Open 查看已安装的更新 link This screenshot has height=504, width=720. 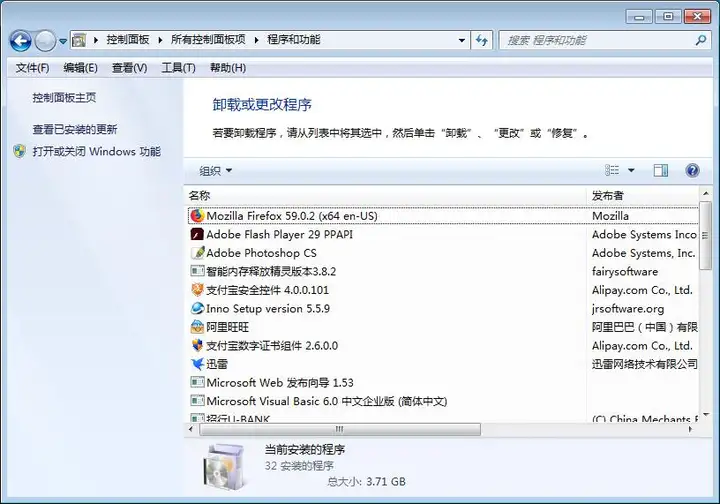pyautogui.click(x=75, y=129)
